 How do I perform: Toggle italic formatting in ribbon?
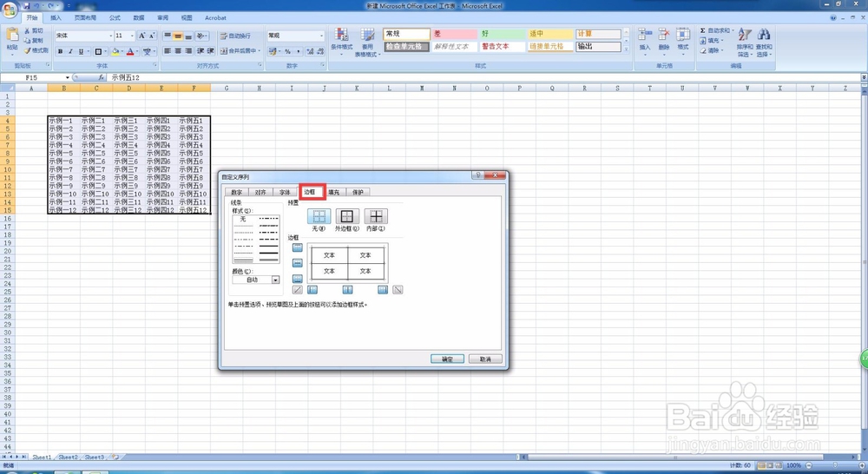(70, 51)
